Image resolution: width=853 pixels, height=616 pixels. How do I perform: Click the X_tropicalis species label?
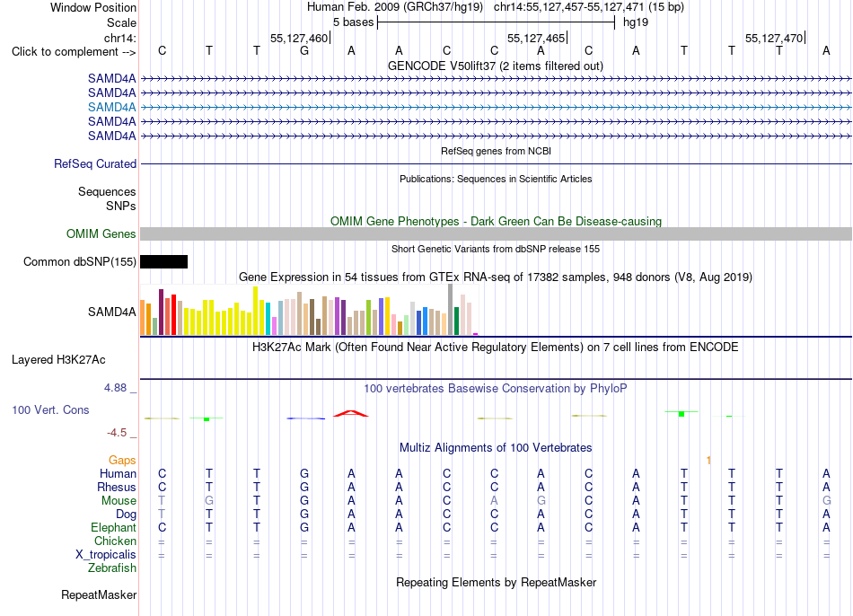(x=106, y=555)
